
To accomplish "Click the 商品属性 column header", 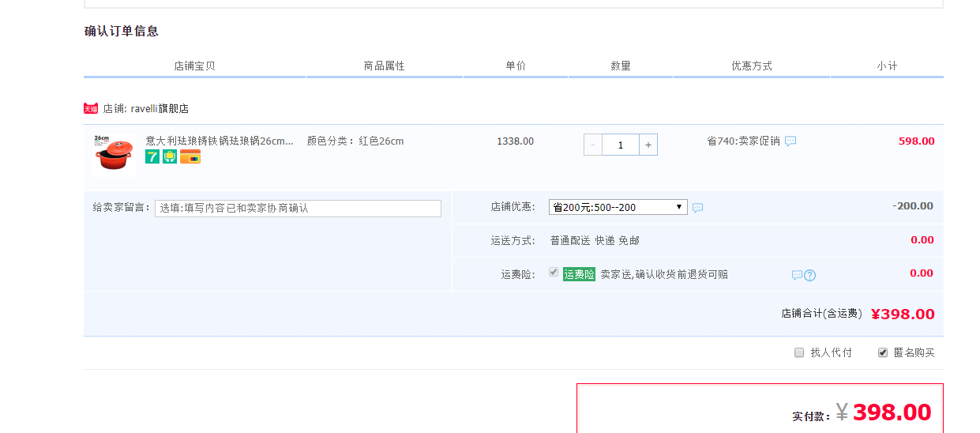I will pos(384,66).
